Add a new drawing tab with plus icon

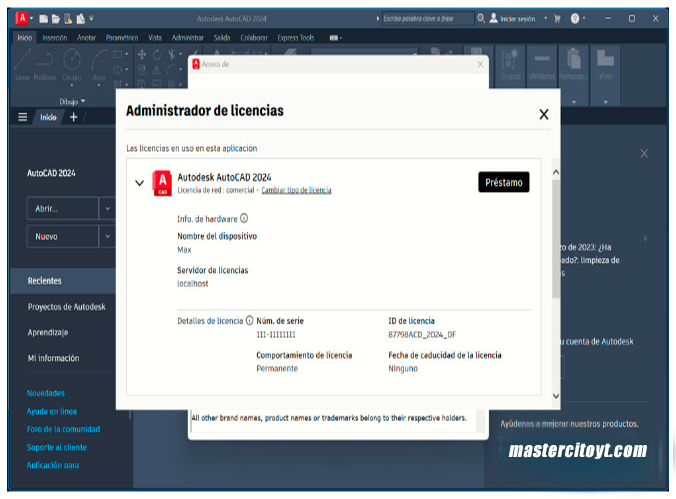[74, 117]
